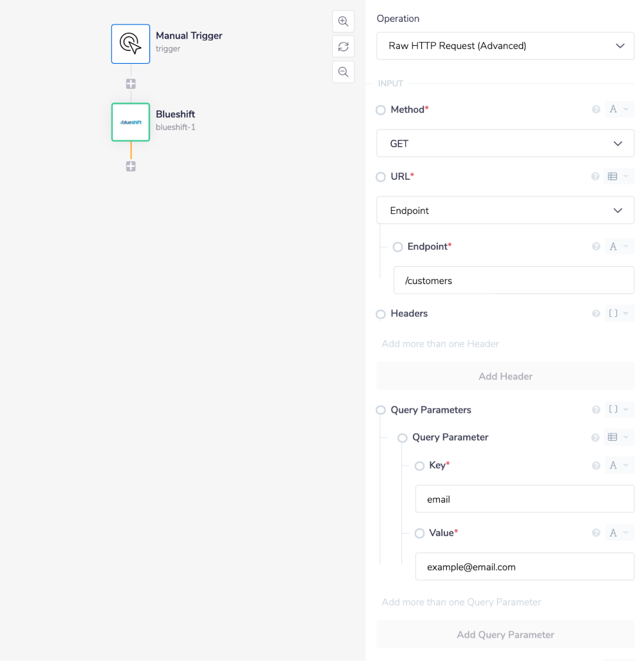Image resolution: width=644 pixels, height=661 pixels.
Task: Change the Key field type selector
Action: [618, 465]
